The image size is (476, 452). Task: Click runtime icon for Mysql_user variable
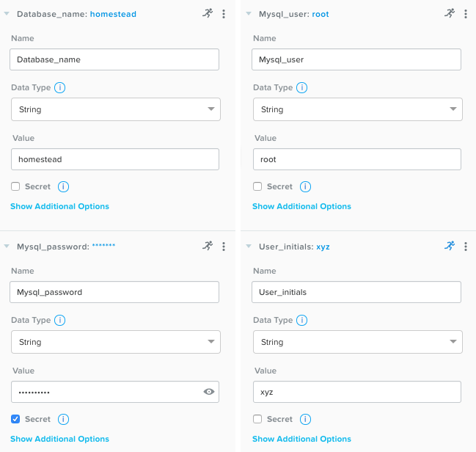point(450,13)
